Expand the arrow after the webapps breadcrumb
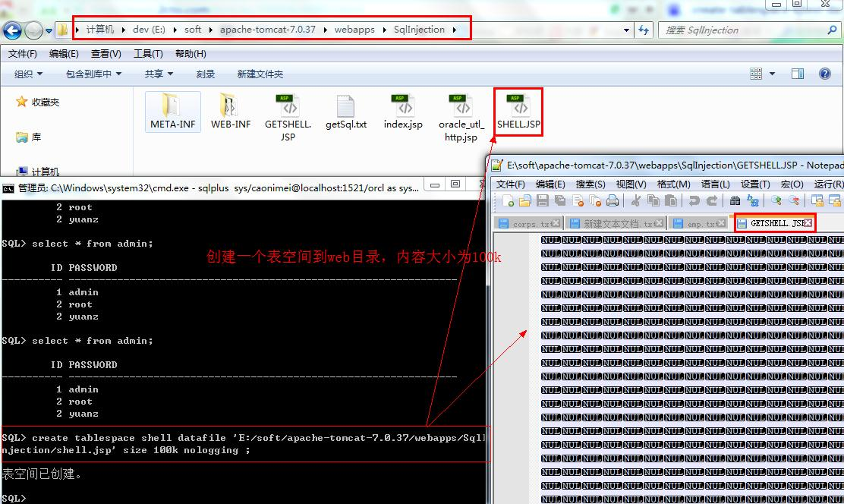This screenshot has width=844, height=504. [385, 30]
